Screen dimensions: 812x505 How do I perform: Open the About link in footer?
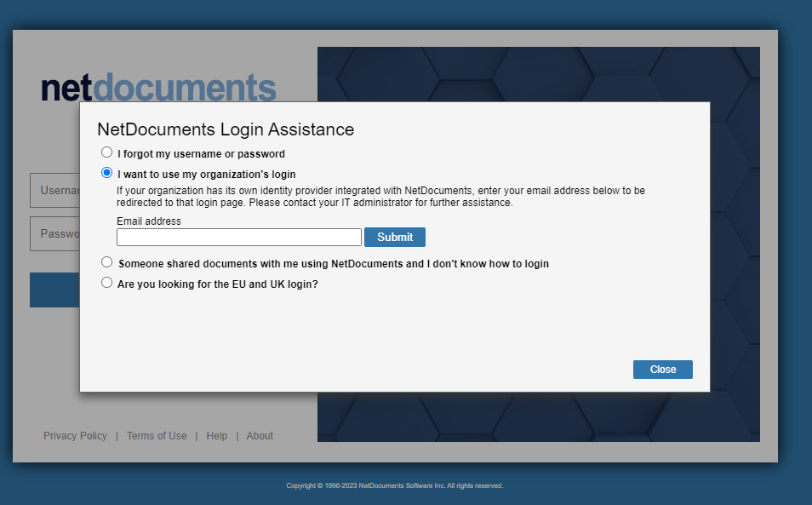(x=260, y=436)
